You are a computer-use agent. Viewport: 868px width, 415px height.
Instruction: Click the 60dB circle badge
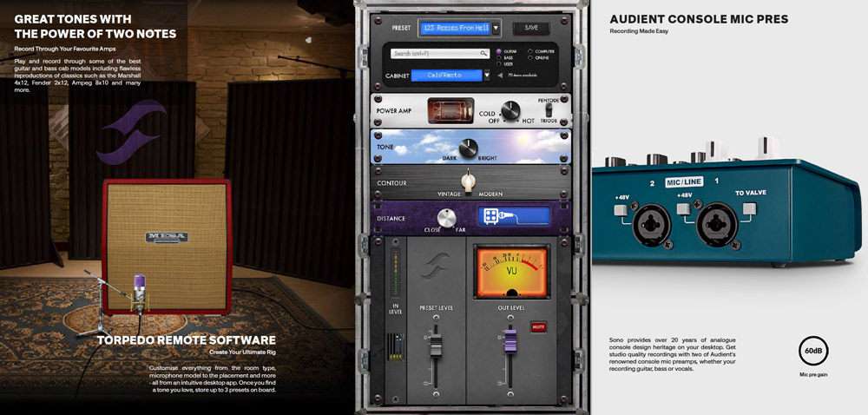click(x=813, y=351)
